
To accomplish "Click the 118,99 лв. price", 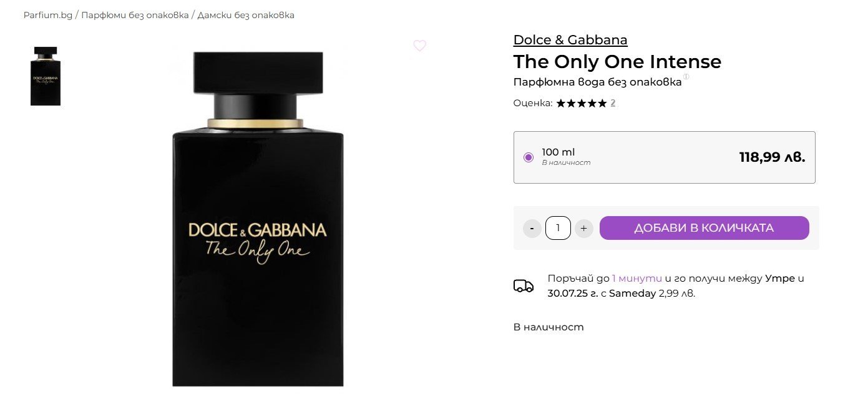I will pyautogui.click(x=772, y=157).
